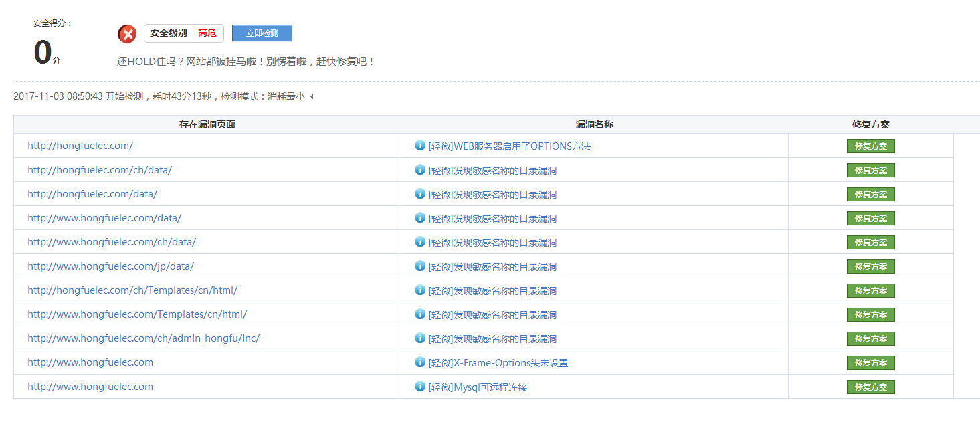Click the 存在漏洞页面 column header
Image resolution: width=980 pixels, height=422 pixels.
[x=207, y=124]
